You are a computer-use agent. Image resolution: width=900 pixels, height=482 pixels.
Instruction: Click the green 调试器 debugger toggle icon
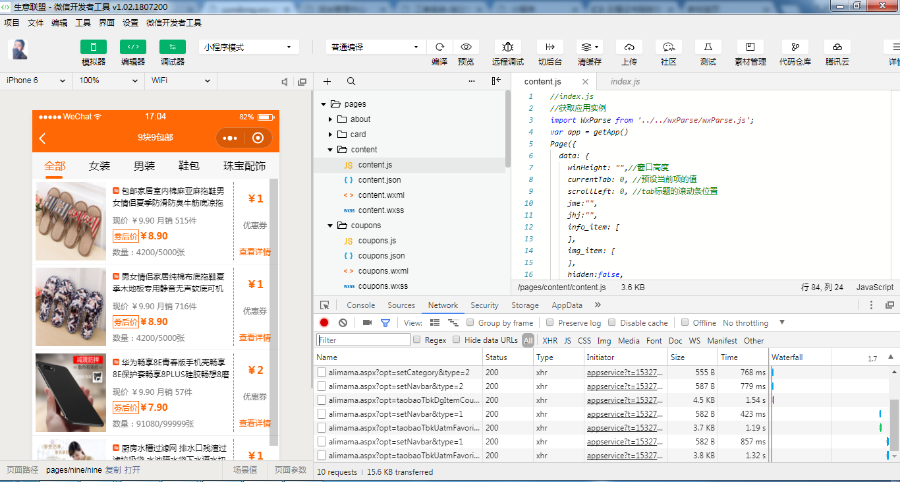click(x=172, y=47)
